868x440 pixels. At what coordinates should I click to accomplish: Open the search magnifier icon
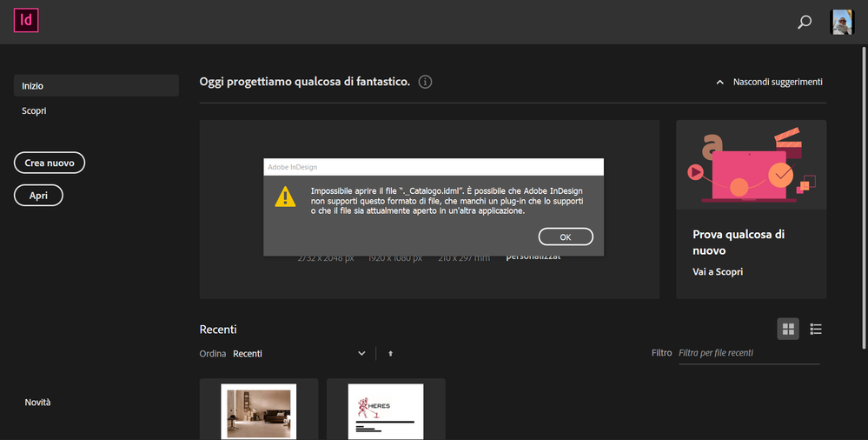pyautogui.click(x=805, y=22)
